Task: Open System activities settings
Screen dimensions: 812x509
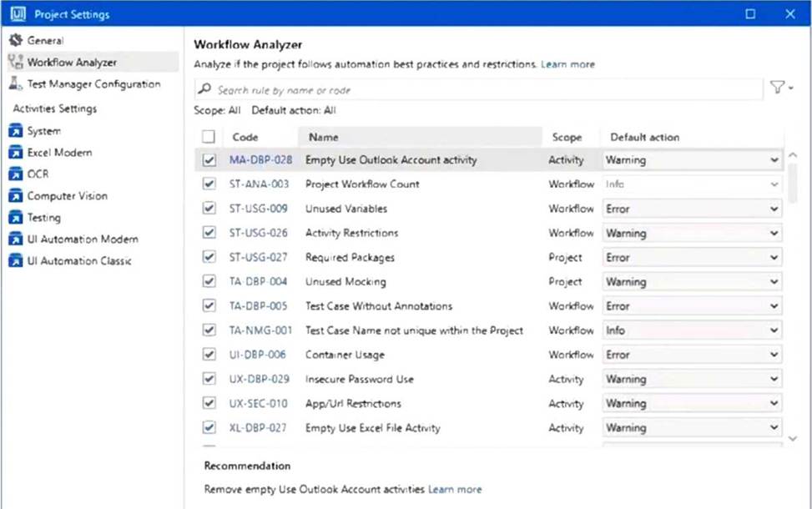Action: (x=44, y=131)
